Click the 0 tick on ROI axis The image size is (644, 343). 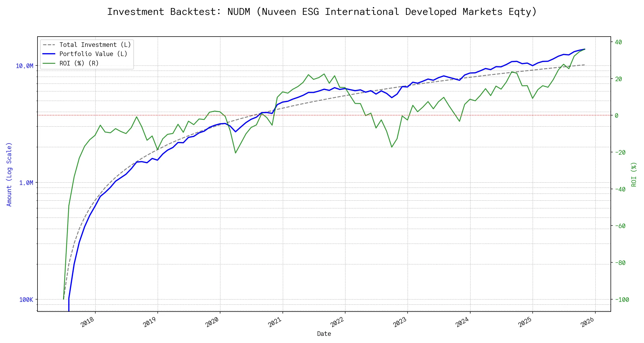tap(617, 115)
